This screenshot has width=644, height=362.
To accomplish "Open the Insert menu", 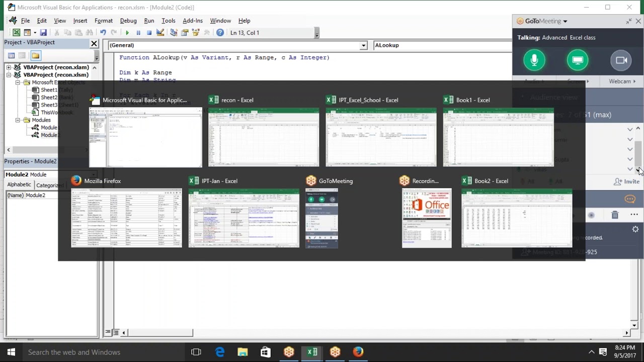I will [80, 21].
